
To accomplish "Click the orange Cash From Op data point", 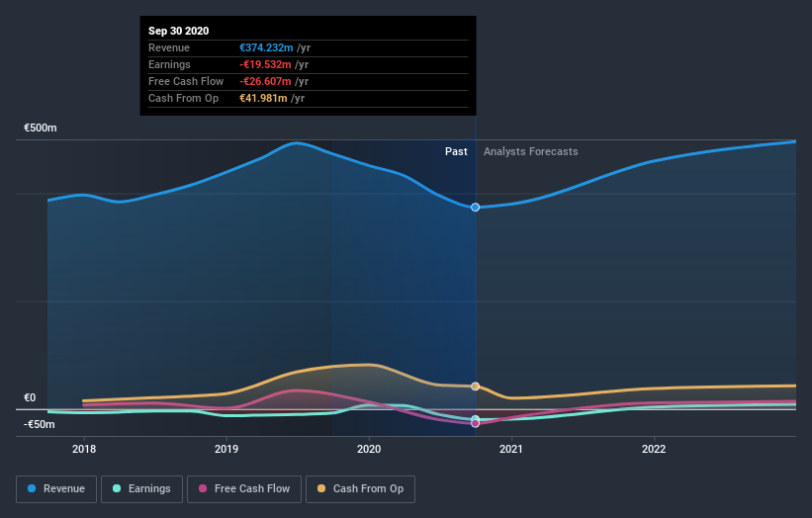I will pos(476,387).
